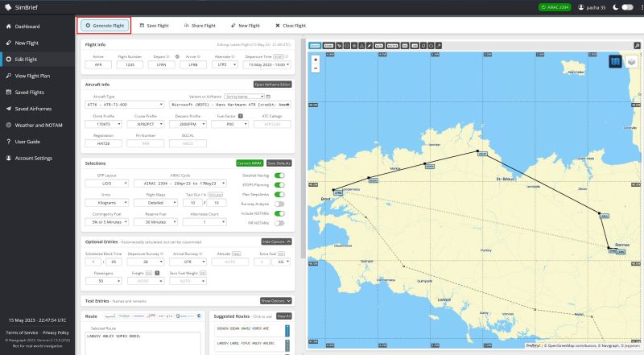Open the Alternate airport dropdown
The width and height of the screenshot is (644, 355).
pos(225,64)
